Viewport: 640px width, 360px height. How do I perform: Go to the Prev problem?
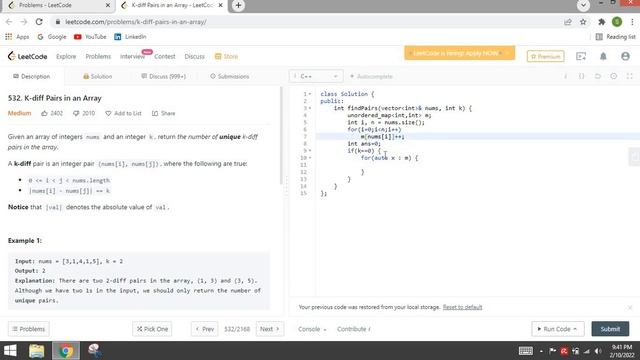coord(204,329)
